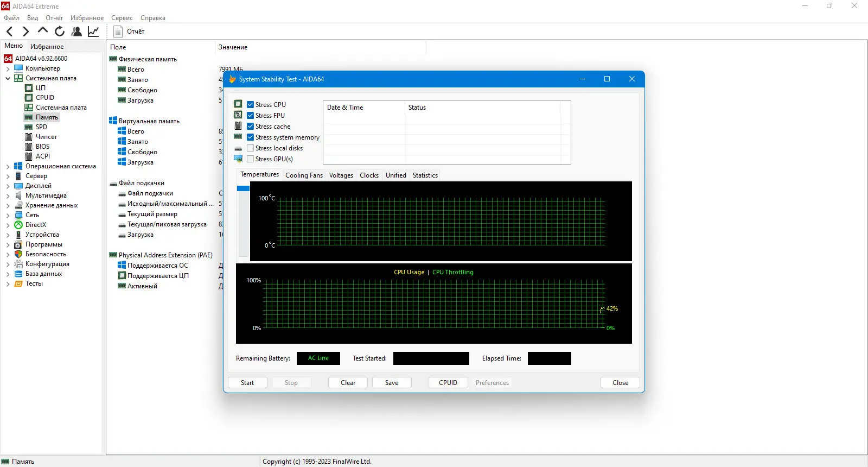Collapse the Системная плата tree node

(x=8, y=78)
